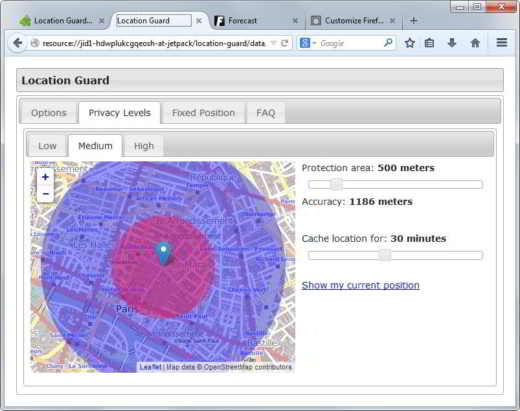Click the page identity globe icon
Screen dimensions: 520x411
pos(35,43)
